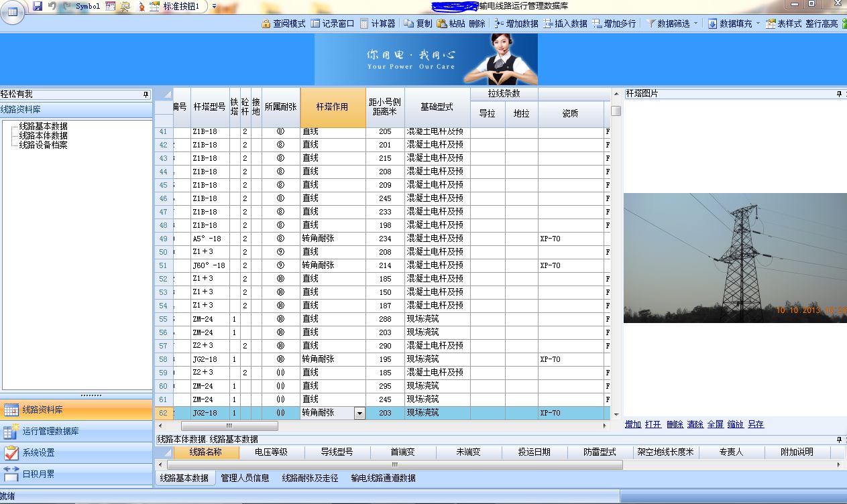847x504 pixels.
Task: Expand the 数据填充 fill dropdown
Action: coord(758,23)
